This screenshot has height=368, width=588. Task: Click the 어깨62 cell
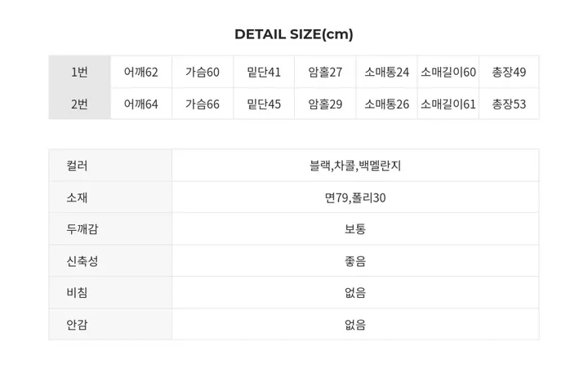click(x=141, y=72)
